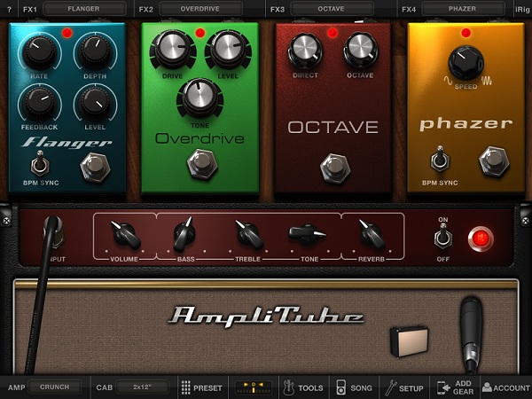Click the FX4 slot label
This screenshot has width=532, height=399.
pyautogui.click(x=409, y=9)
